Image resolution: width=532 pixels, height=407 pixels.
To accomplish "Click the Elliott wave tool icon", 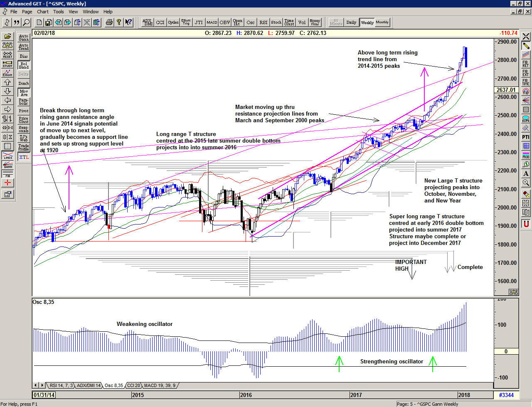I will 7,73.
